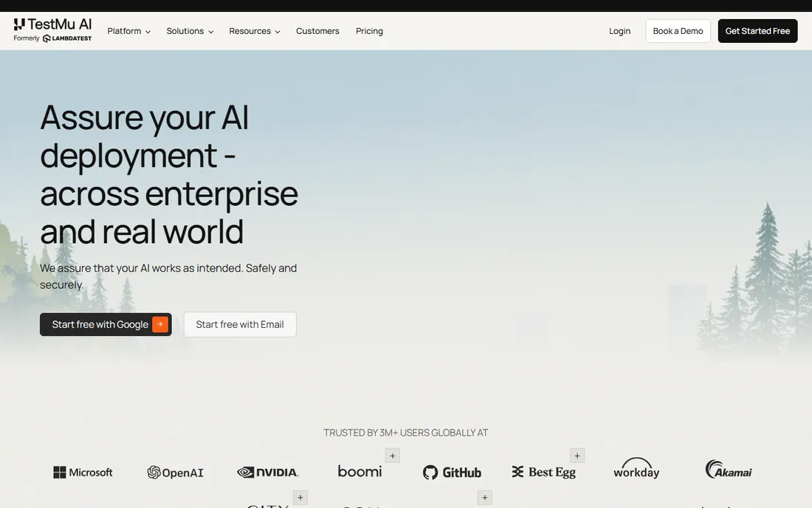
Task: Click the plus marker beside boomi logo
Action: pos(393,456)
